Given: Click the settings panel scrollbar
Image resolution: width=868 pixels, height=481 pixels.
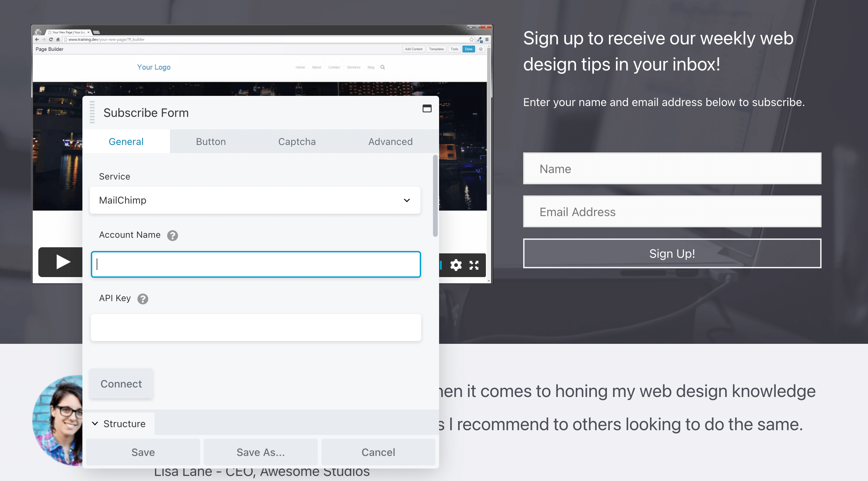Looking at the screenshot, I should pyautogui.click(x=435, y=196).
